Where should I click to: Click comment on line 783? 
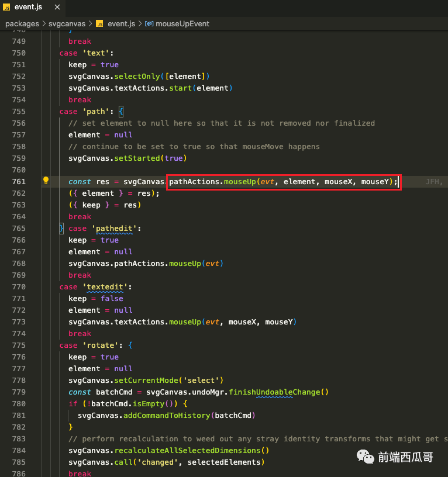click(x=258, y=439)
